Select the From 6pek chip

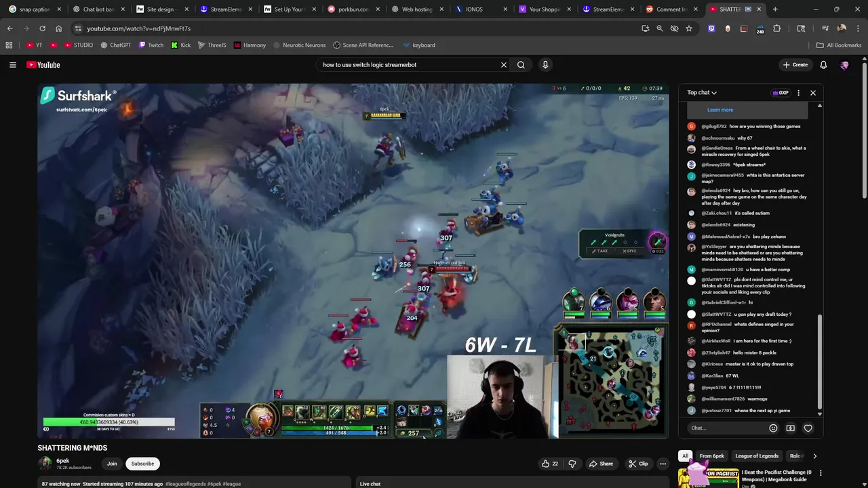712,456
